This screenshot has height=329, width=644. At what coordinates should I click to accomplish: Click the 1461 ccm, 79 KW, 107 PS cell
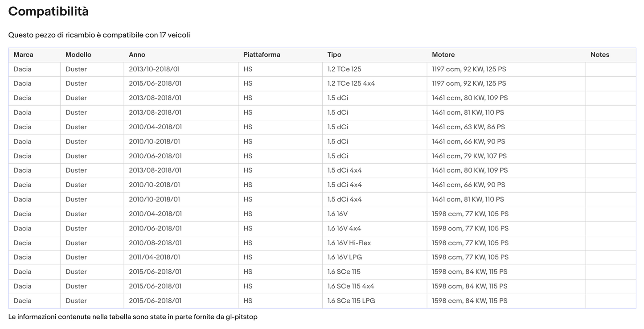point(506,156)
